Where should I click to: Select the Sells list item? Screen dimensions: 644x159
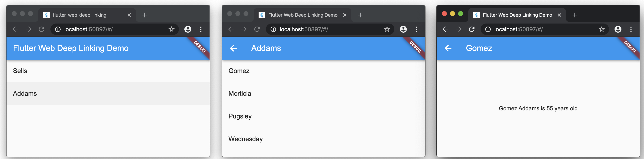[x=108, y=71]
